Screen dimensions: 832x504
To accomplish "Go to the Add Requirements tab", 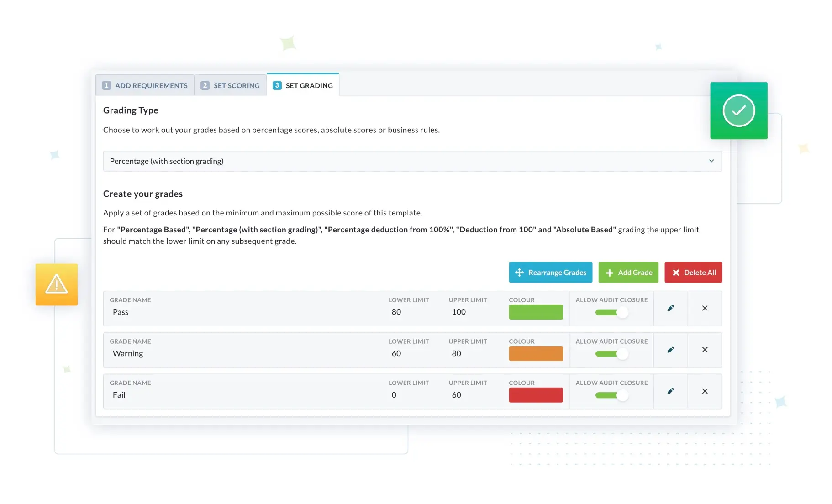I will [x=145, y=85].
